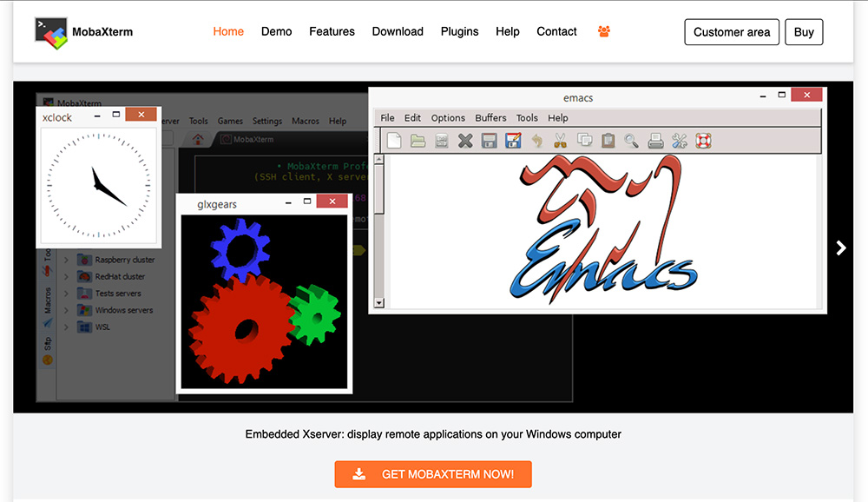The image size is (868, 502).
Task: Expand the Raspberry cluster tree node
Action: pyautogui.click(x=66, y=260)
